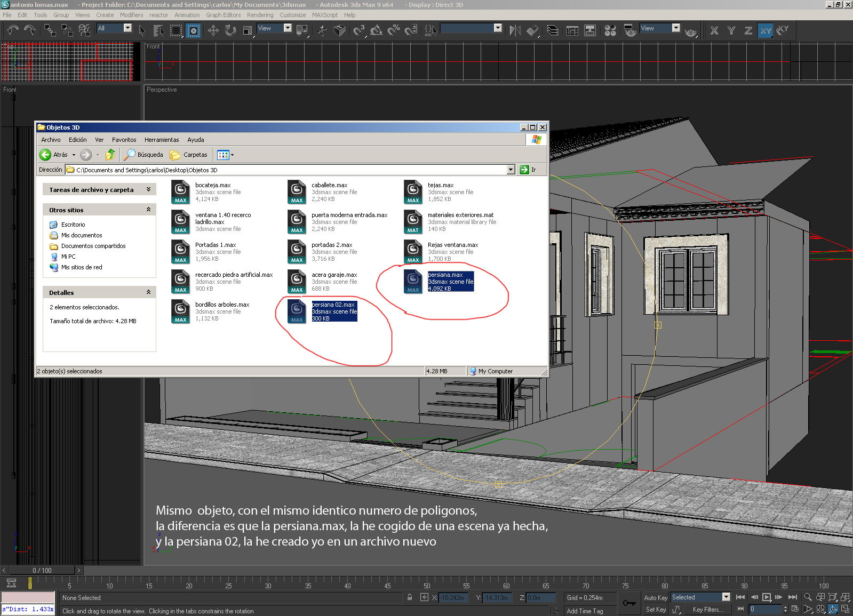Toggle the selection lock padlock

pos(410,597)
